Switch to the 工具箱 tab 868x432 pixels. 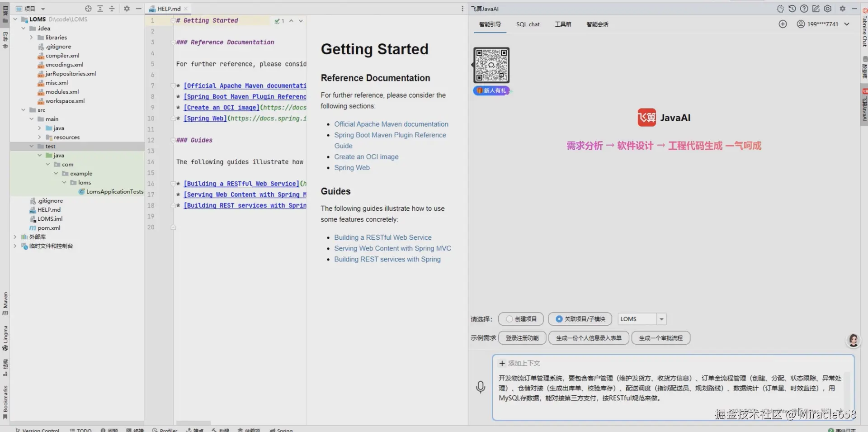click(x=563, y=24)
